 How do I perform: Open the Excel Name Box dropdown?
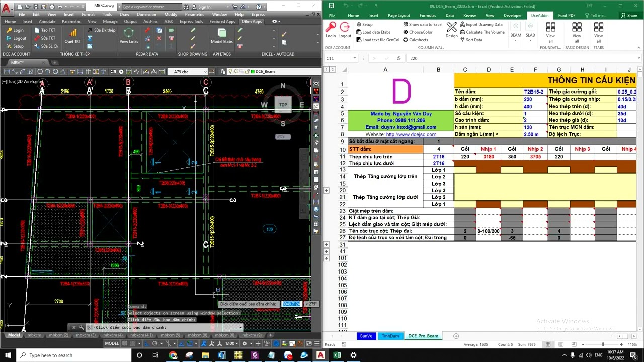[355, 58]
